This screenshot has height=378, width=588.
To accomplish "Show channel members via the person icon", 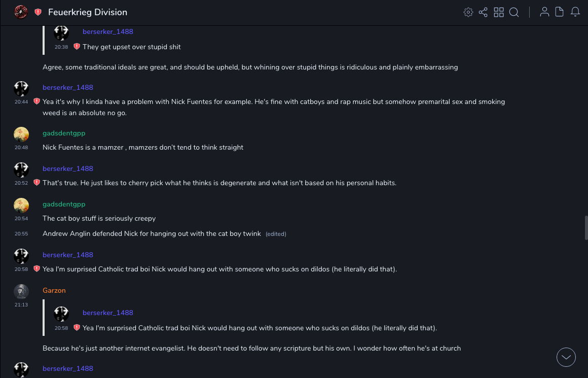I will [x=544, y=12].
